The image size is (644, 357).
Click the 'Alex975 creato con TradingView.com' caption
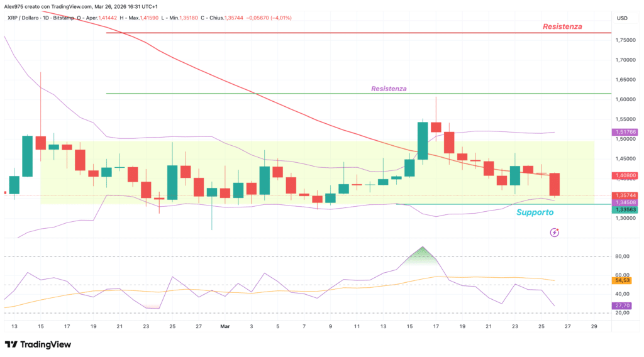pos(48,6)
